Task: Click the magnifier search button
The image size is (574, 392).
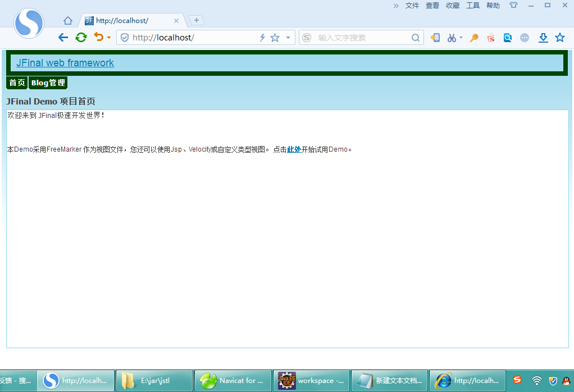Action: [416, 38]
